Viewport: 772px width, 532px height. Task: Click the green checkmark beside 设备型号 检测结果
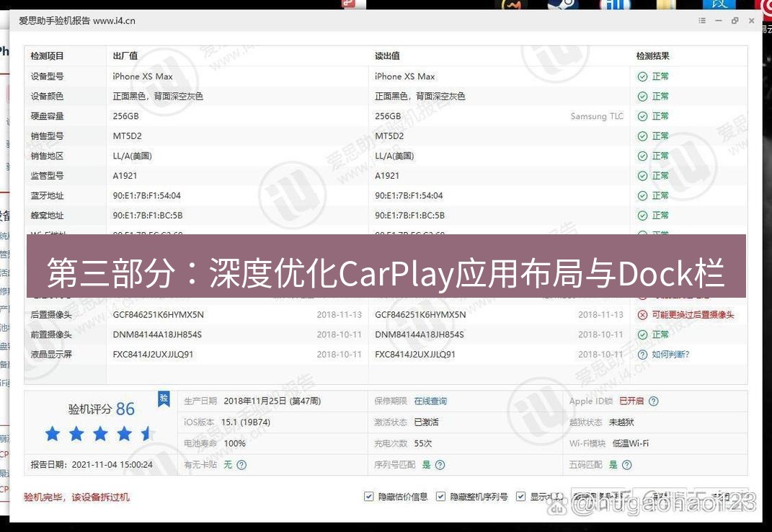point(642,76)
